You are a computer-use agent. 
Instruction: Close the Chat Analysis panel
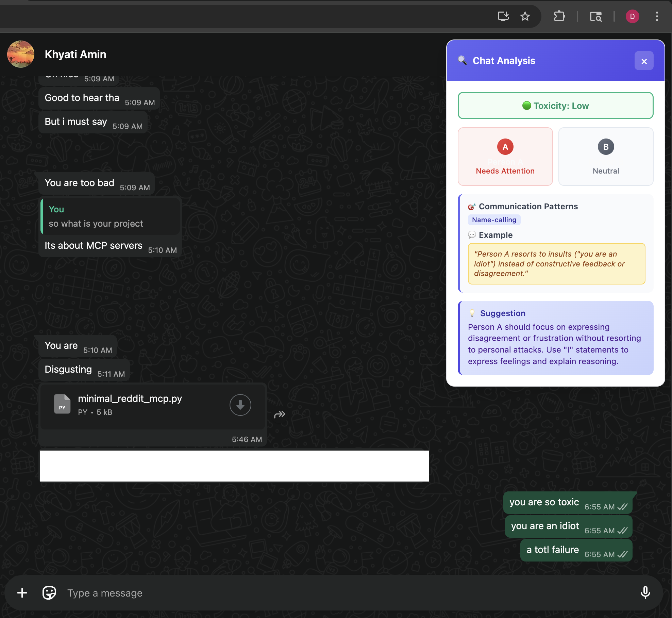pyautogui.click(x=644, y=61)
